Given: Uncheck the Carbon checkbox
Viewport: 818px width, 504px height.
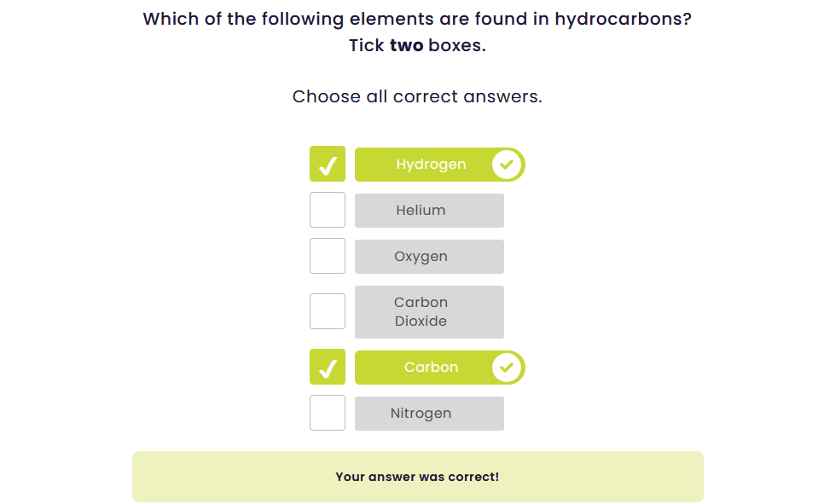Looking at the screenshot, I should click(328, 367).
